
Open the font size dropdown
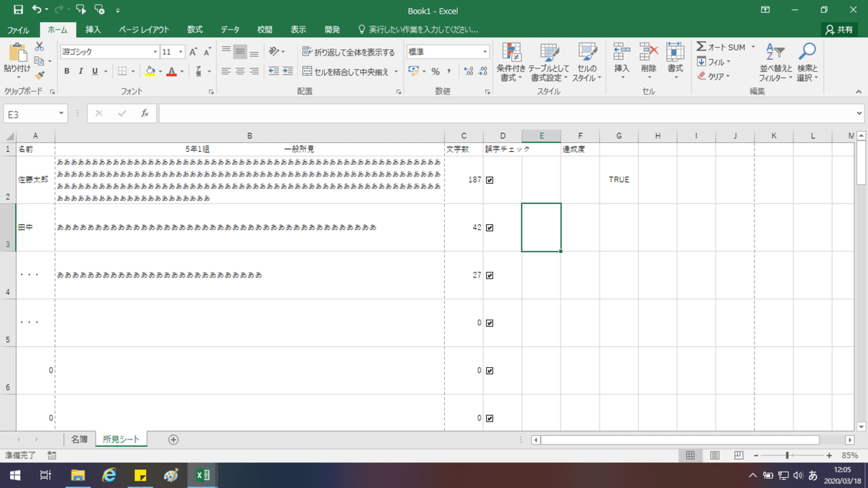tap(180, 52)
